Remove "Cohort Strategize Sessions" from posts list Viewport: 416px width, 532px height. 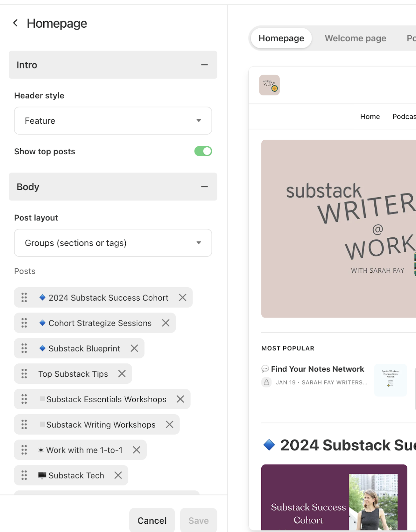click(165, 323)
